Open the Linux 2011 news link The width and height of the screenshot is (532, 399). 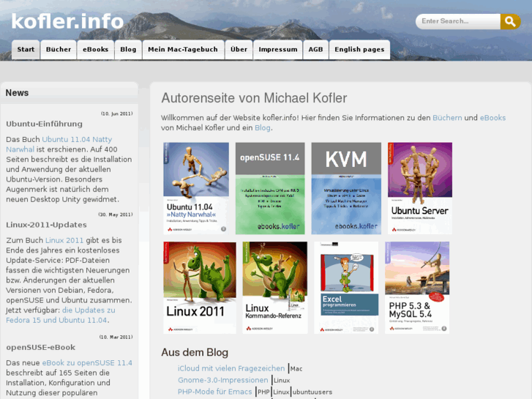click(x=64, y=240)
